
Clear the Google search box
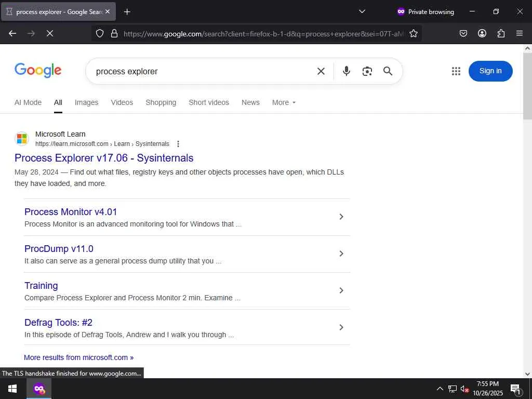tap(321, 71)
